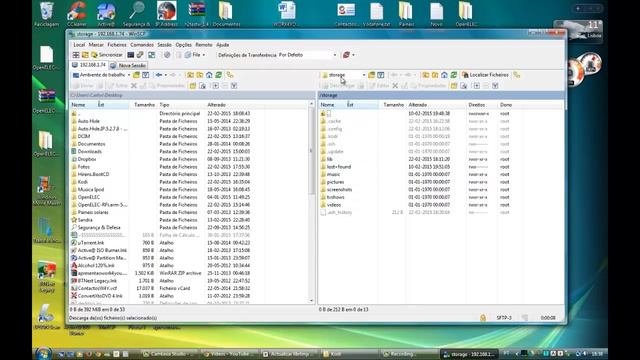The image size is (640, 360).
Task: Click filter icon beside remote storage dropdown
Action: (381, 75)
